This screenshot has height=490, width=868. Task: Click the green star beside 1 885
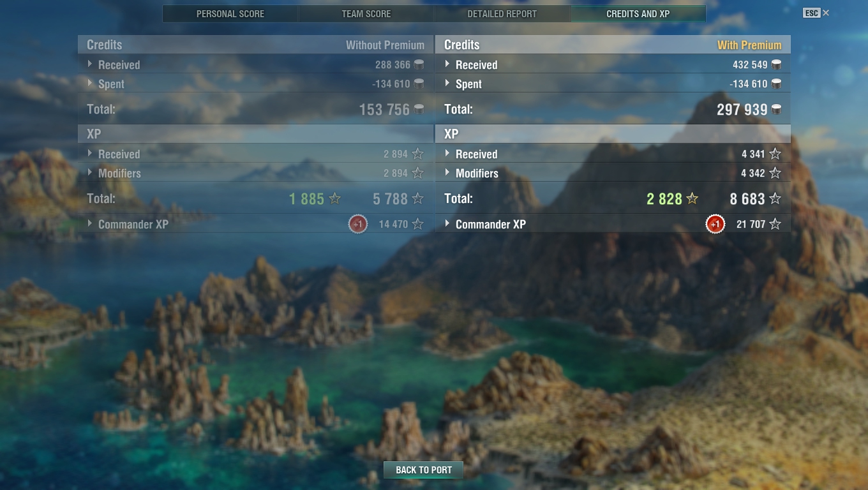334,199
